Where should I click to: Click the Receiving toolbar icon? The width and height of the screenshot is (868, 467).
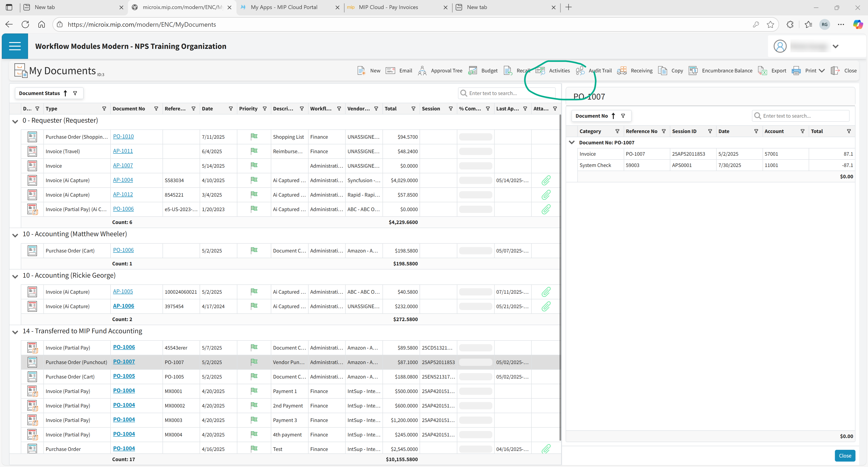pyautogui.click(x=622, y=70)
